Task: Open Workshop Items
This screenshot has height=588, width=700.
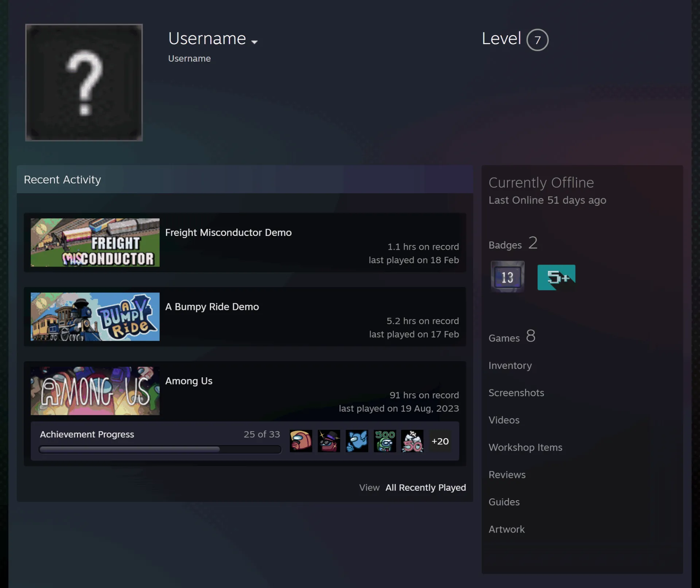Action: point(525,447)
